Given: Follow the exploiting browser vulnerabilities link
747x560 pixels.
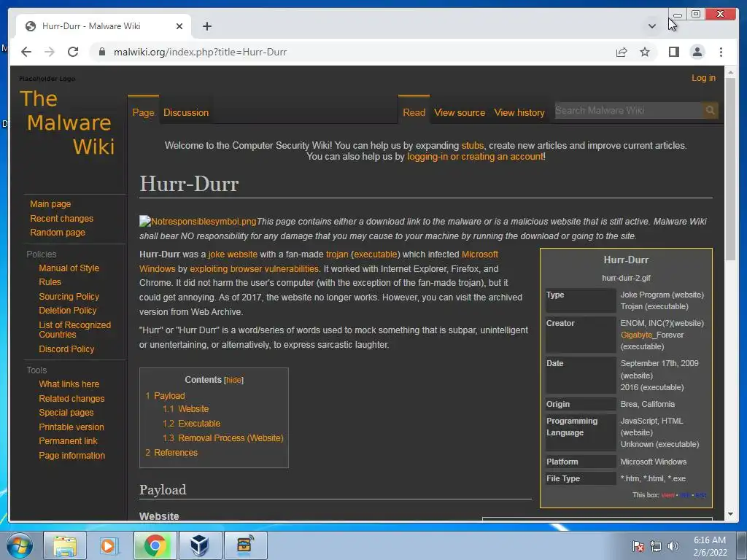Looking at the screenshot, I should pyautogui.click(x=254, y=269).
